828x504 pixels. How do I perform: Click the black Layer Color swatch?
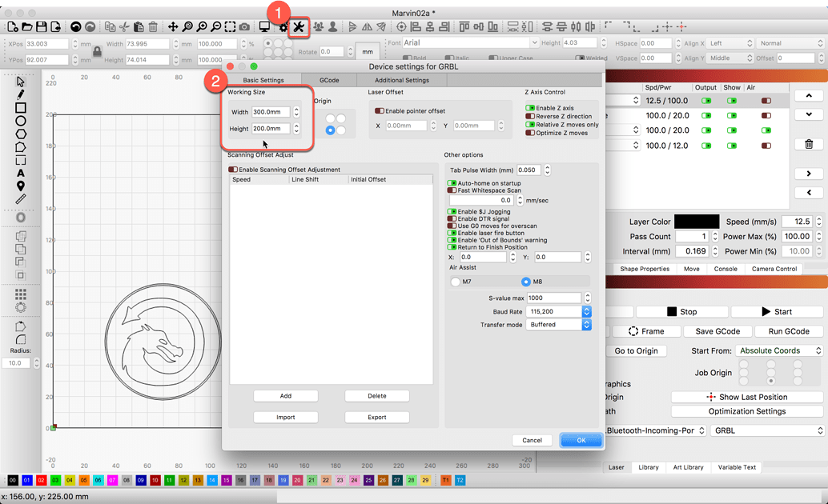click(x=697, y=222)
